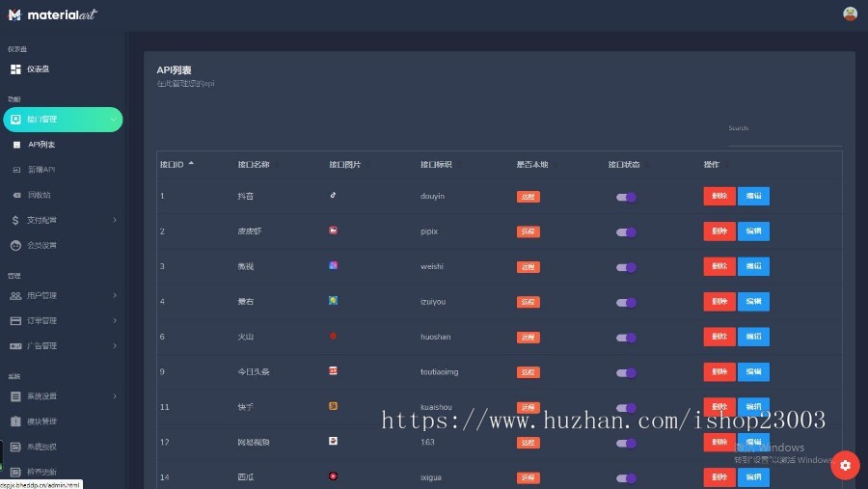Collapse the 接口管理 menu chevron
Image resolution: width=868 pixels, height=489 pixels.
pos(113,120)
